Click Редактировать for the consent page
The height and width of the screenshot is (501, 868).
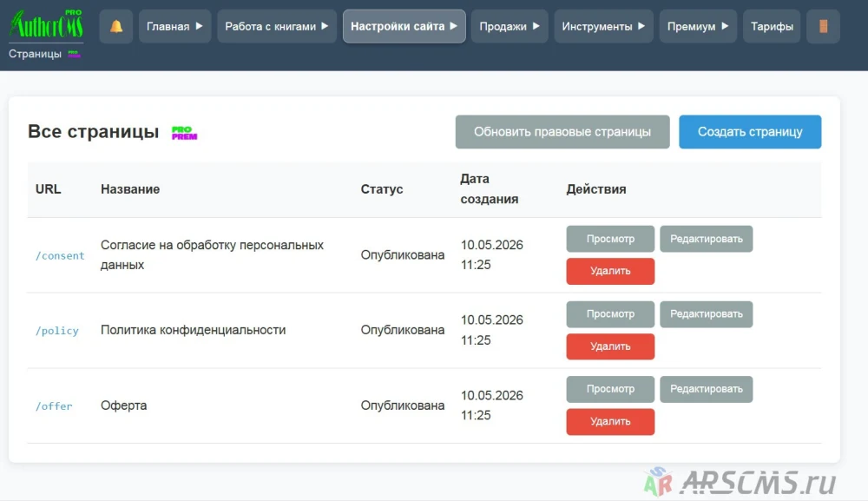(707, 239)
